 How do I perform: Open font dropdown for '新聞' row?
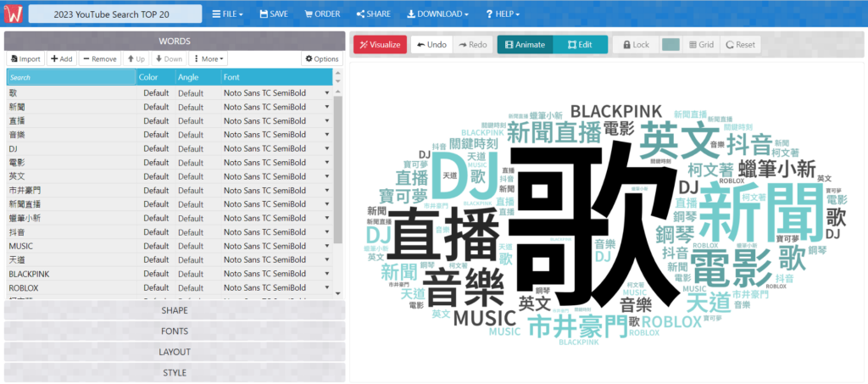[327, 107]
